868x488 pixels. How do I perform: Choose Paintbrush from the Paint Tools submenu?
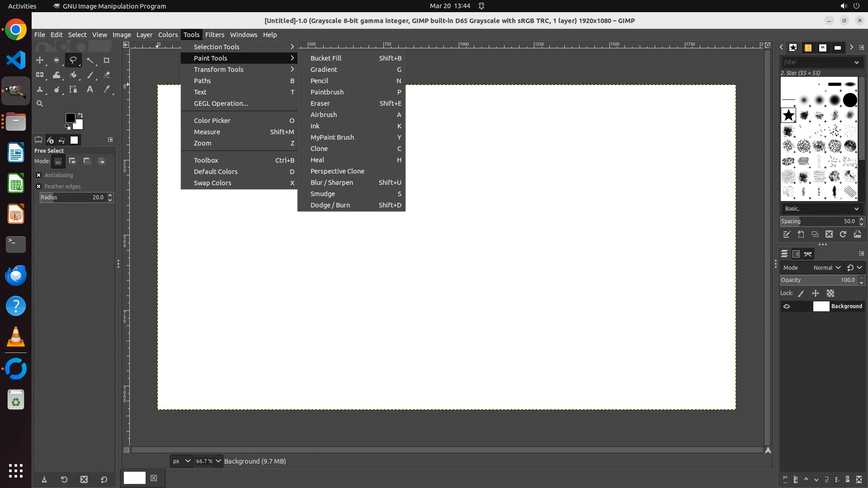tap(327, 92)
